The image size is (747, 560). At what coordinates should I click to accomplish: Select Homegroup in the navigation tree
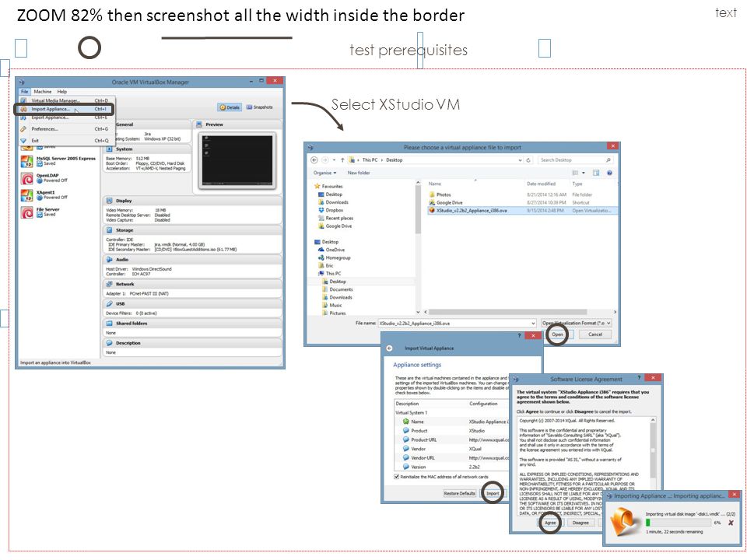pos(338,257)
